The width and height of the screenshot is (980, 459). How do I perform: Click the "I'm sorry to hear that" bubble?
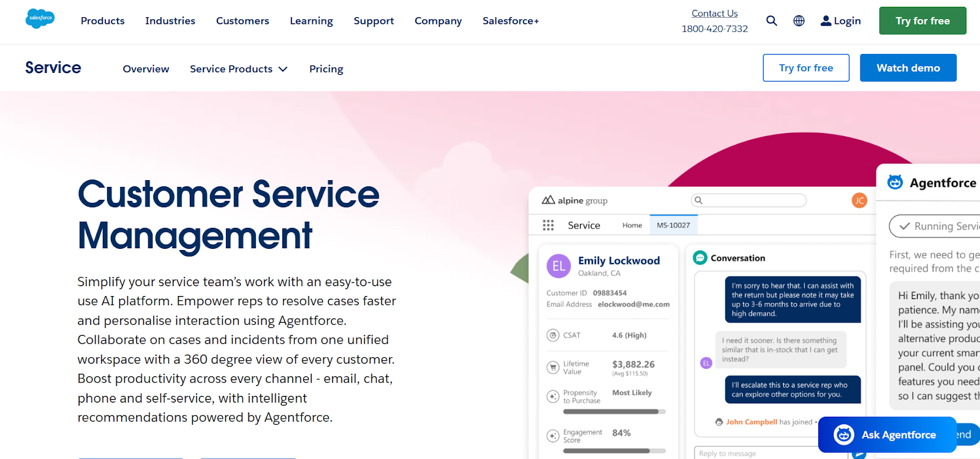click(x=793, y=300)
